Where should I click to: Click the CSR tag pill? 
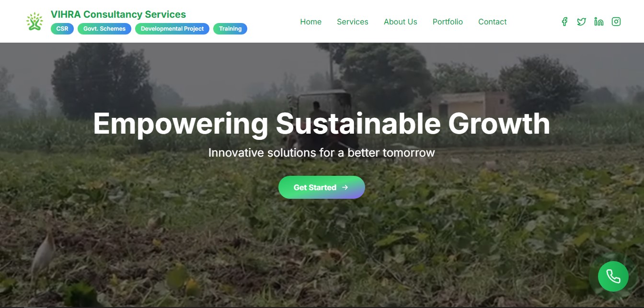[62, 29]
